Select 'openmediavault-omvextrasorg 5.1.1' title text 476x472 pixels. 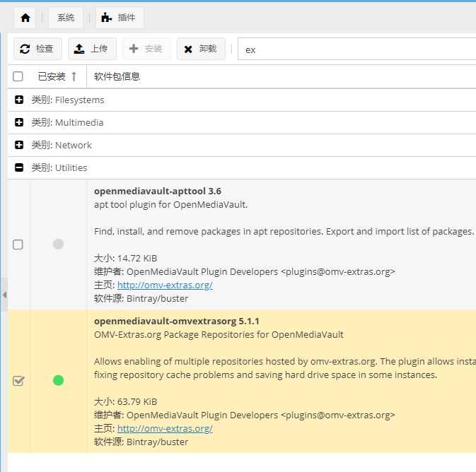tap(177, 321)
